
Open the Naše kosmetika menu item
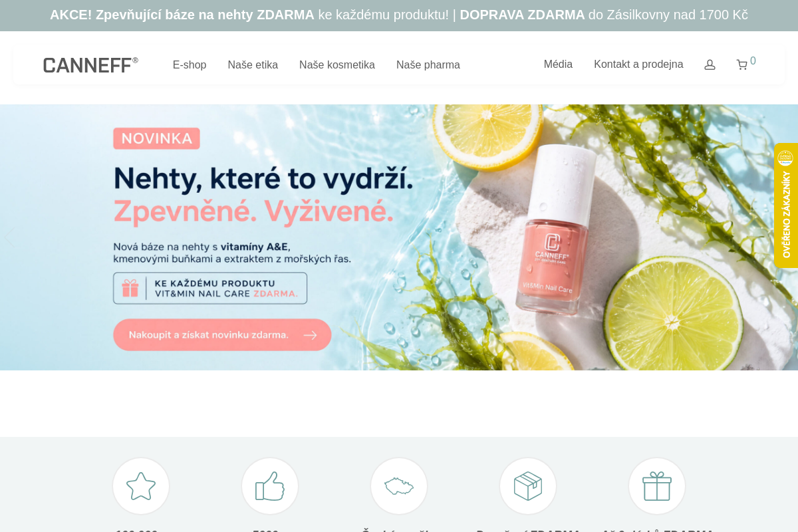click(337, 65)
